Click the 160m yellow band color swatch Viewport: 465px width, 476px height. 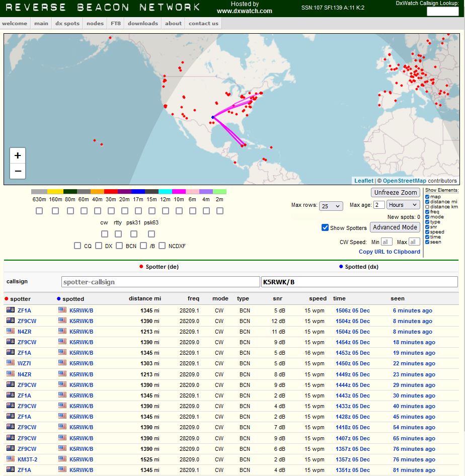pyautogui.click(x=55, y=192)
